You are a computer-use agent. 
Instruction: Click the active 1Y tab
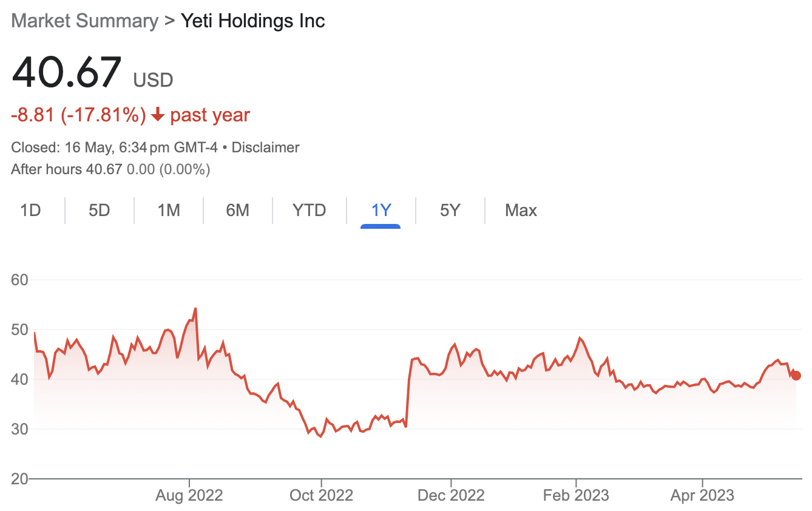[381, 211]
